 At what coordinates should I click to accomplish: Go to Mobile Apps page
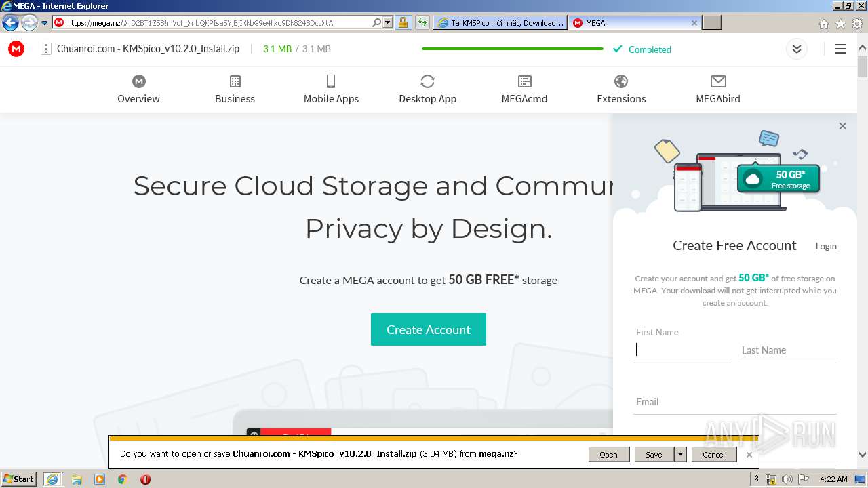click(331, 89)
